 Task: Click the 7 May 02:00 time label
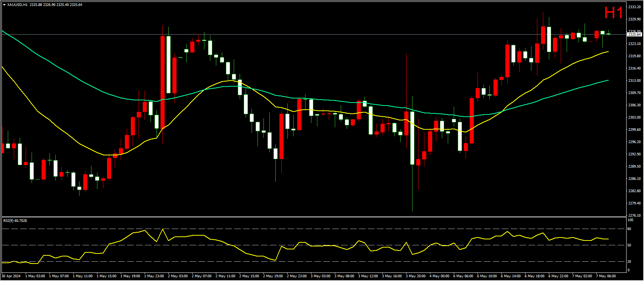pyautogui.click(x=582, y=276)
